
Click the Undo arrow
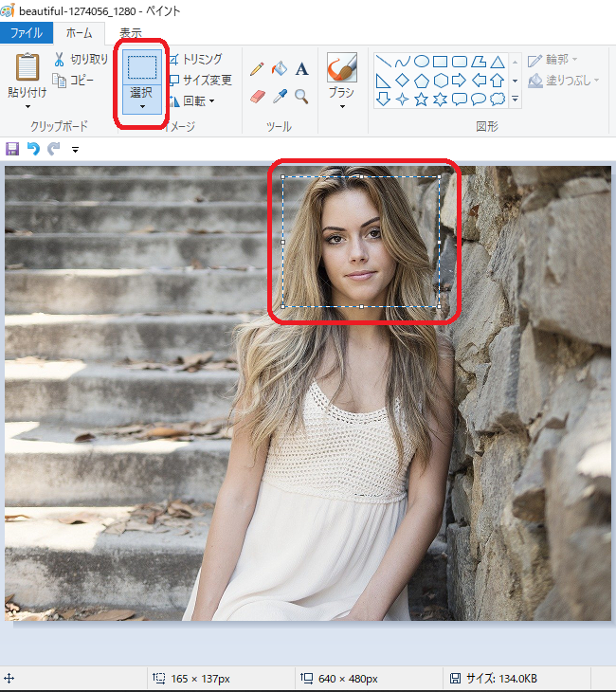pos(33,149)
